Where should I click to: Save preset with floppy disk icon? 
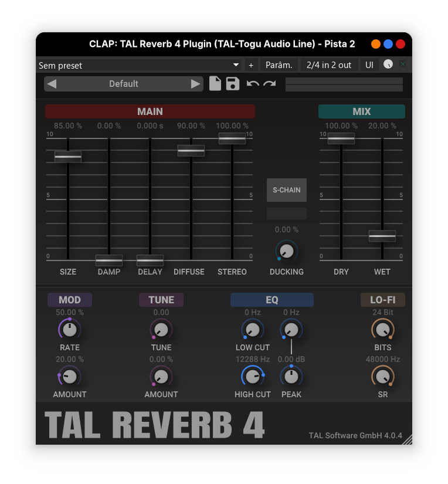233,84
